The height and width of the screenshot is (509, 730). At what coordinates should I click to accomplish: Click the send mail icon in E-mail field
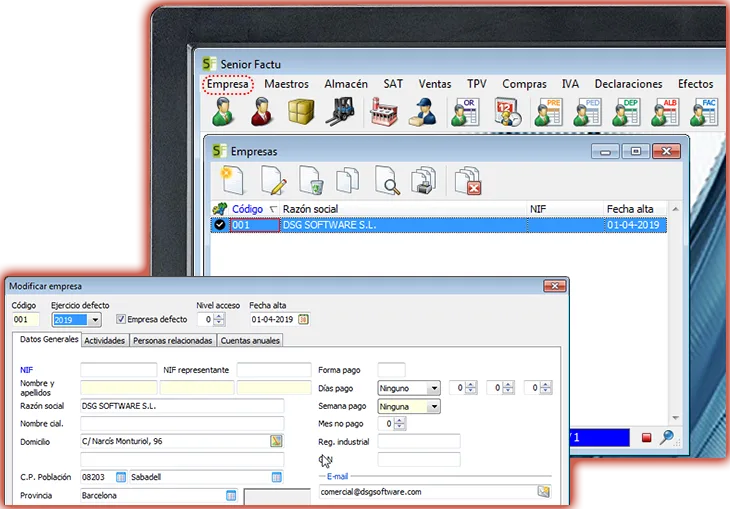pos(543,491)
